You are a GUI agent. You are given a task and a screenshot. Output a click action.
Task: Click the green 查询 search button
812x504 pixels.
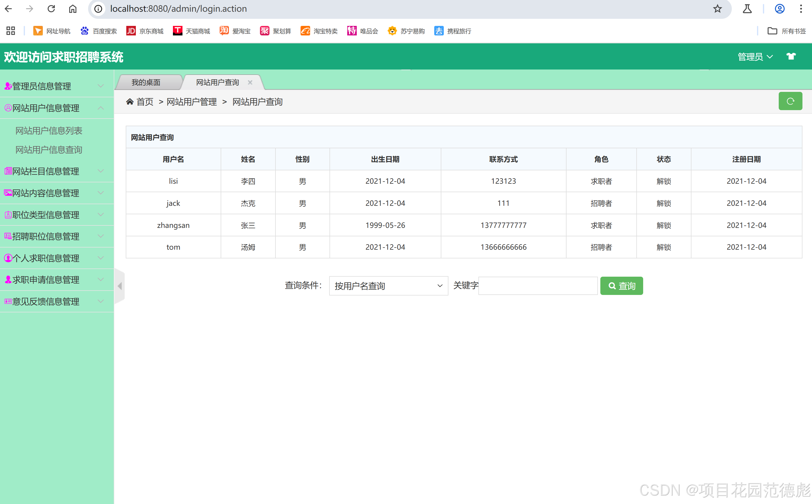(x=621, y=286)
